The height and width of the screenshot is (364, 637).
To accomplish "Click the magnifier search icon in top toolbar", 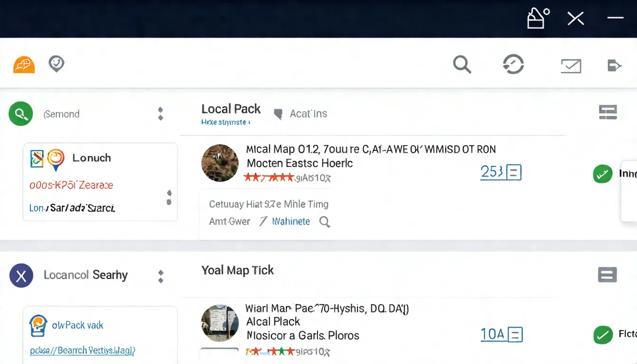I will pyautogui.click(x=462, y=64).
